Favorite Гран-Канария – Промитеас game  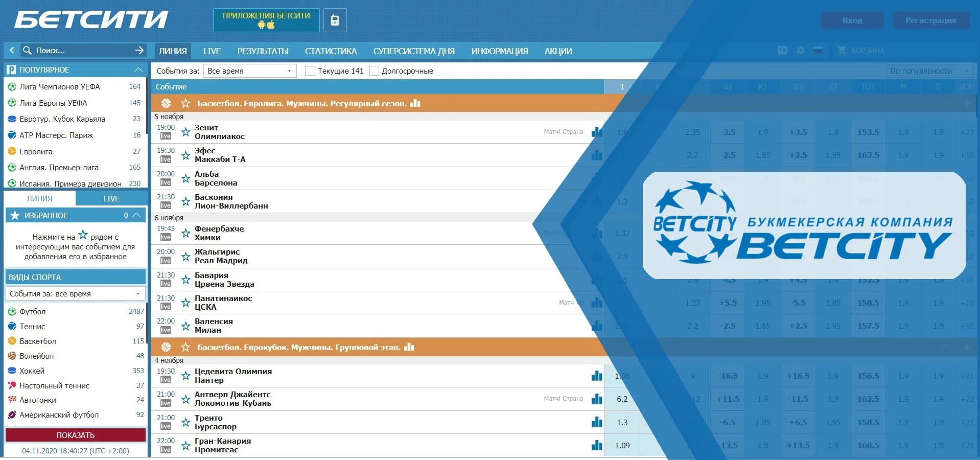pyautogui.click(x=185, y=445)
